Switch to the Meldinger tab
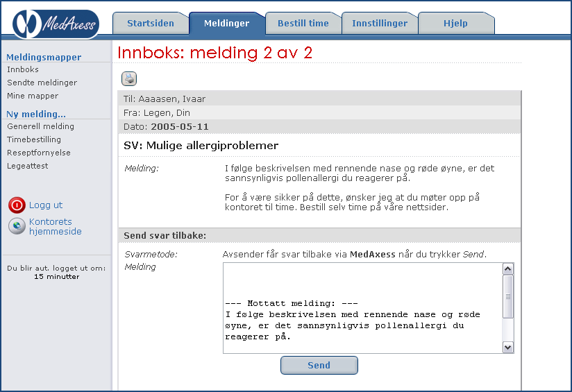Screen dimensions: 572x392 pos(226,24)
